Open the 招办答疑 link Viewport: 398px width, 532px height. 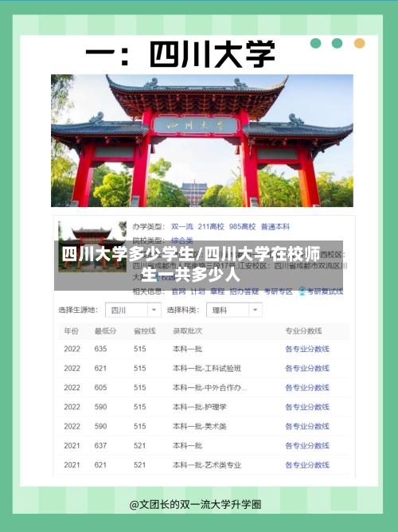[x=244, y=291]
